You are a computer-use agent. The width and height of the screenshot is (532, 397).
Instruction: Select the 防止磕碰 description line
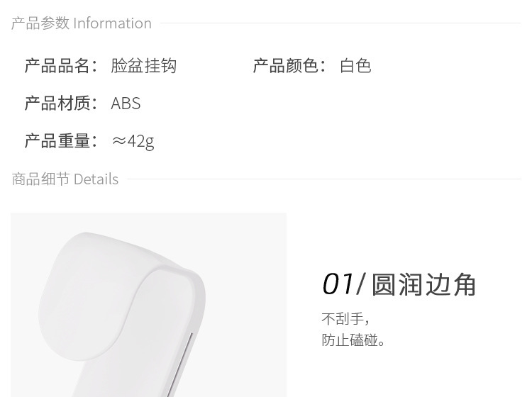click(x=353, y=340)
